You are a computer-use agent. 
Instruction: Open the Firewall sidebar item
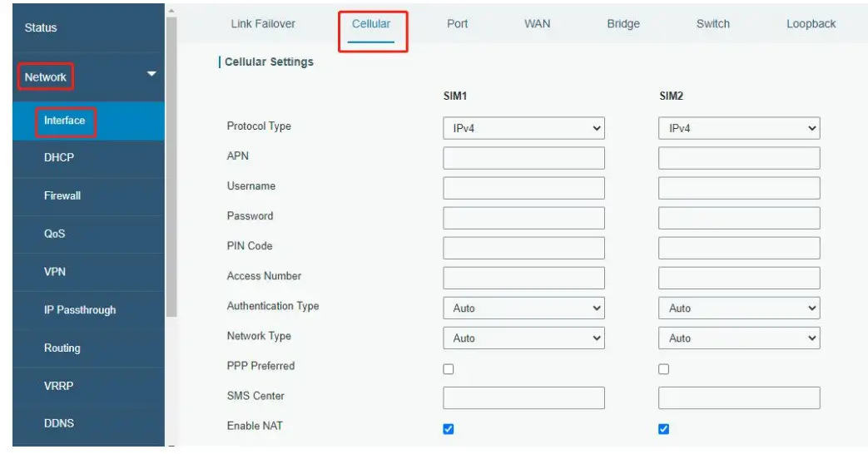pos(62,196)
